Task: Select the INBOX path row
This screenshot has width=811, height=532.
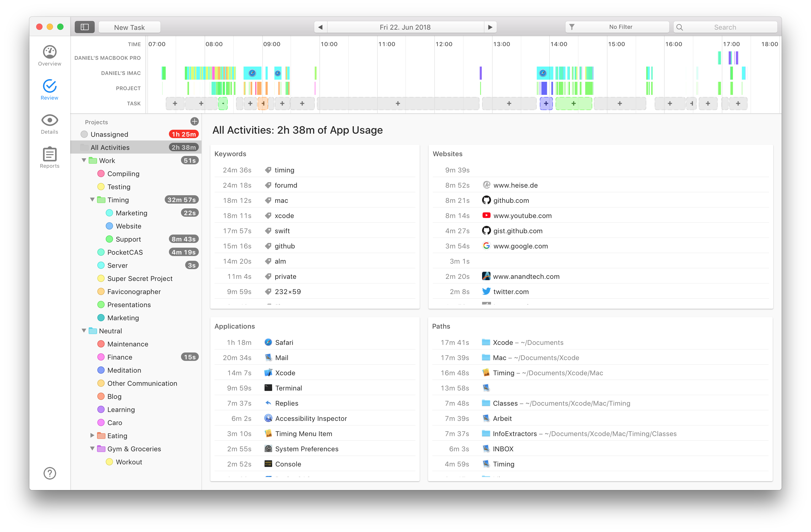Action: click(x=600, y=449)
